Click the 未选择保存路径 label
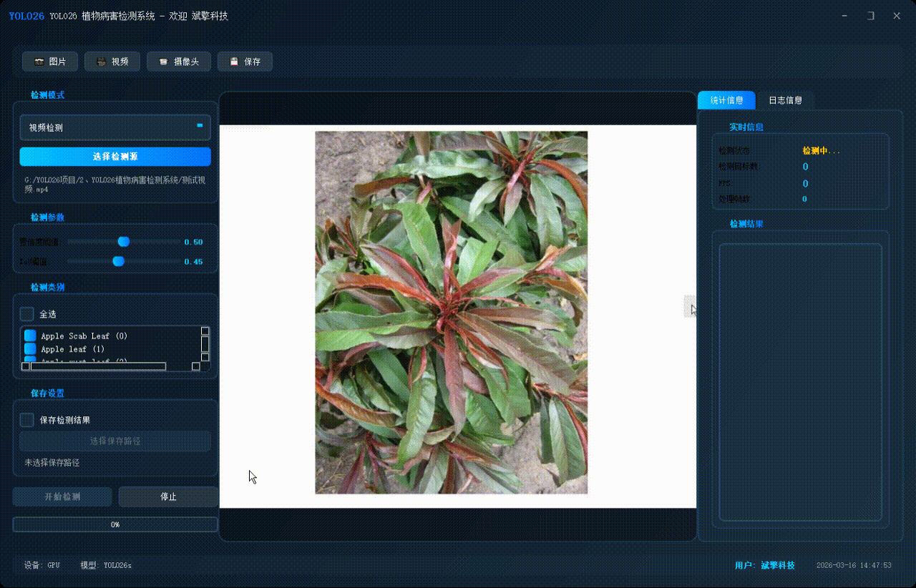This screenshot has width=916, height=588. (52, 463)
